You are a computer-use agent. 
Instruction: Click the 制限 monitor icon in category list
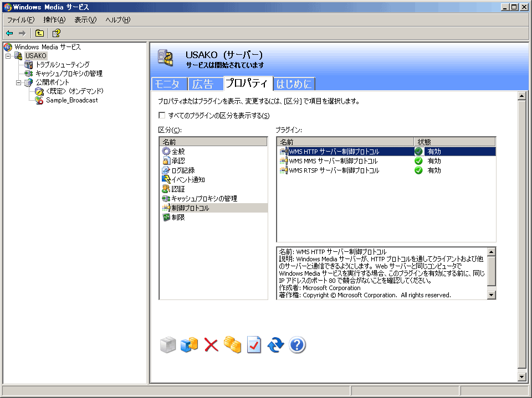(166, 218)
